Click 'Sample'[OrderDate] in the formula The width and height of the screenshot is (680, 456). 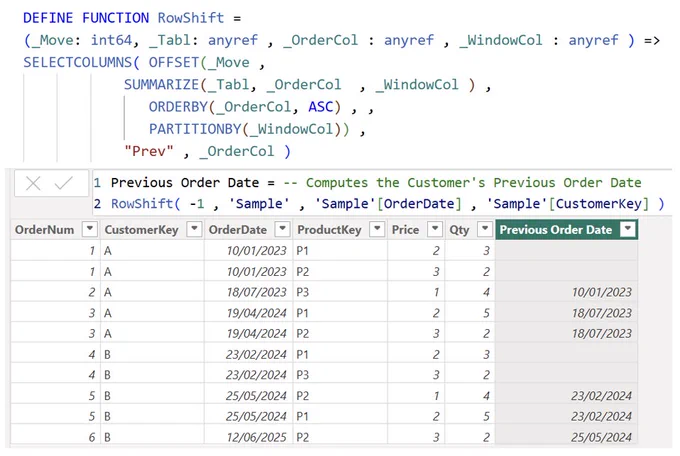click(x=388, y=203)
